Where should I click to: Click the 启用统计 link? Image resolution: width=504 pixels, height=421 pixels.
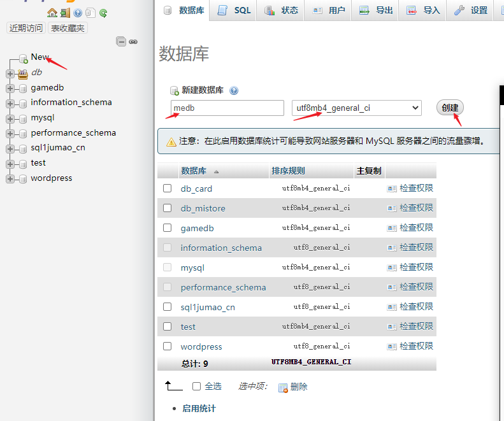[x=199, y=408]
